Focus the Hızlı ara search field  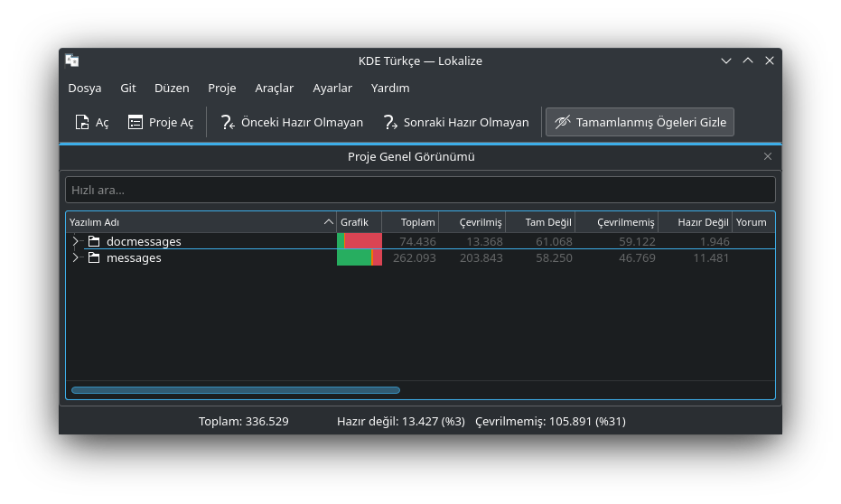click(x=420, y=190)
